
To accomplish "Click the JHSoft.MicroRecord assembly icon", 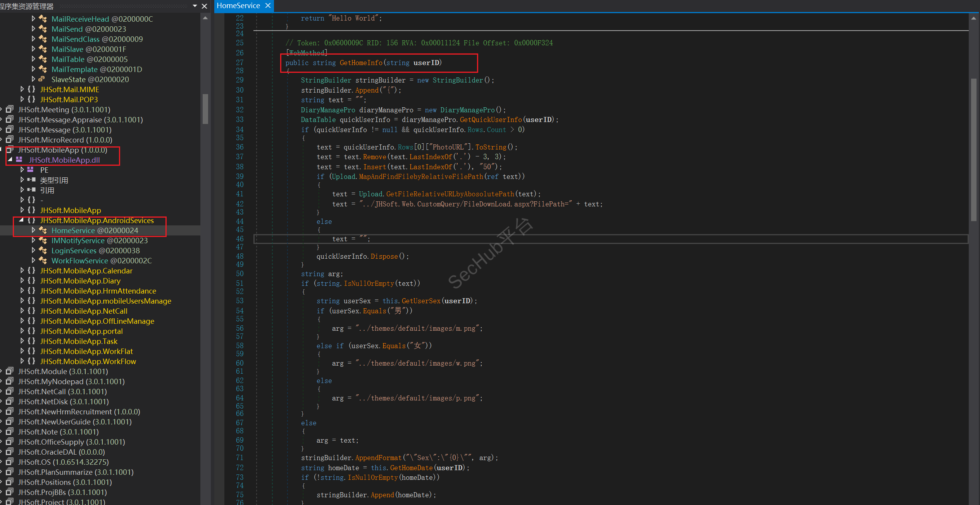I will 10,140.
